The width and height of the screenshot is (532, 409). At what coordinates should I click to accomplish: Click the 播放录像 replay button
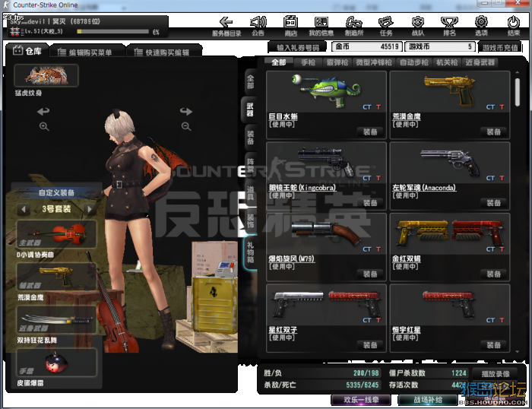click(x=495, y=374)
